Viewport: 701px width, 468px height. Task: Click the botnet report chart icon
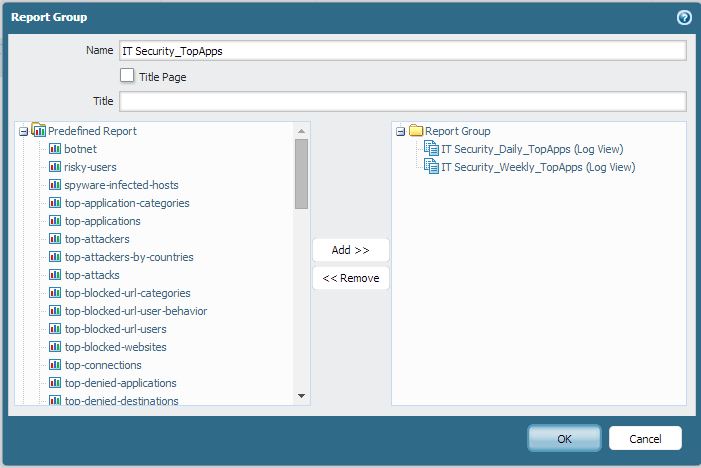pyautogui.click(x=55, y=149)
